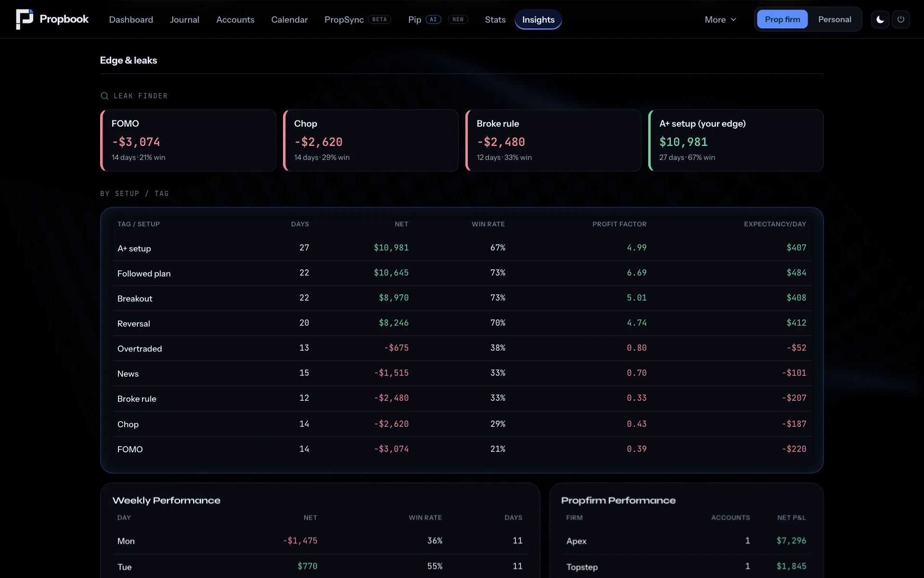Click the Propfirm Performance heading
The height and width of the screenshot is (578, 924).
click(x=618, y=500)
